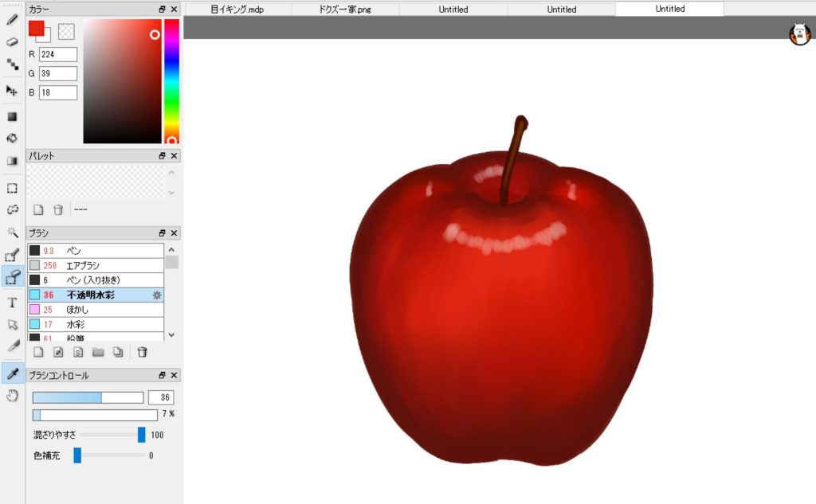The height and width of the screenshot is (504, 816).
Task: Open settings gear for the 不透明水彩 brush
Action: tap(157, 295)
